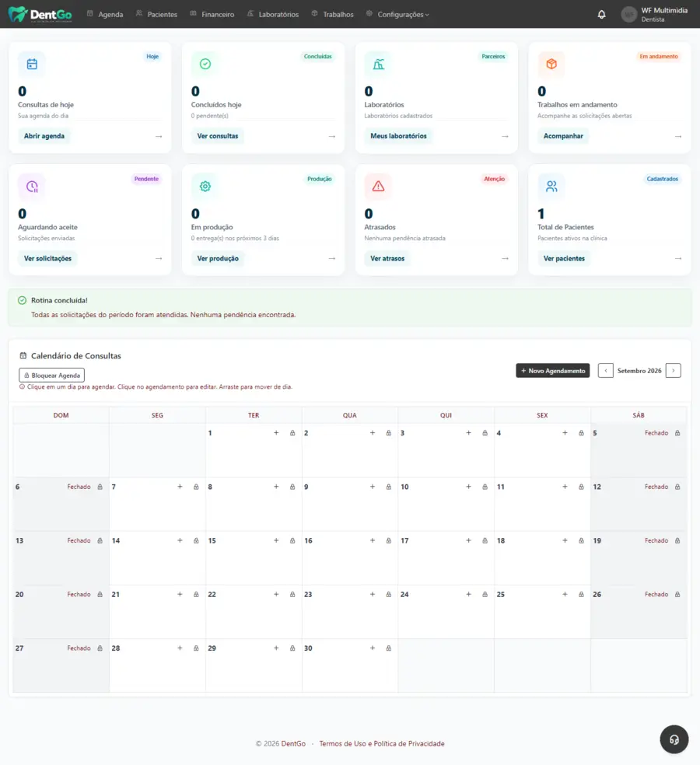
Task: Open the Pacientes menu
Action: (x=156, y=14)
